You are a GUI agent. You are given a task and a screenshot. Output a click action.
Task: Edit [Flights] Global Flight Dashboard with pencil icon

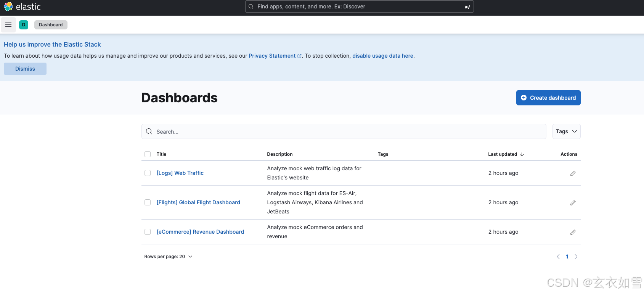[x=573, y=203]
